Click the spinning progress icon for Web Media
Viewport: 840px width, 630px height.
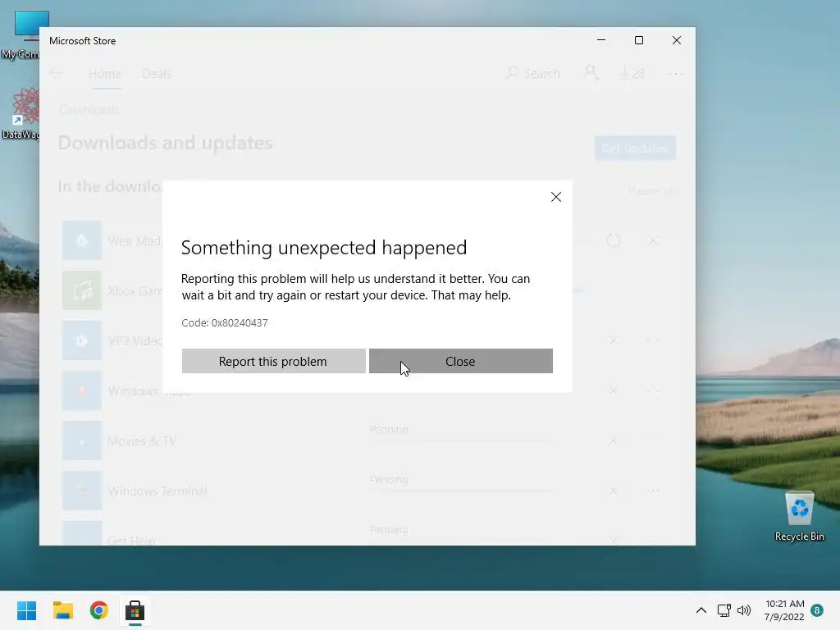pyautogui.click(x=614, y=240)
